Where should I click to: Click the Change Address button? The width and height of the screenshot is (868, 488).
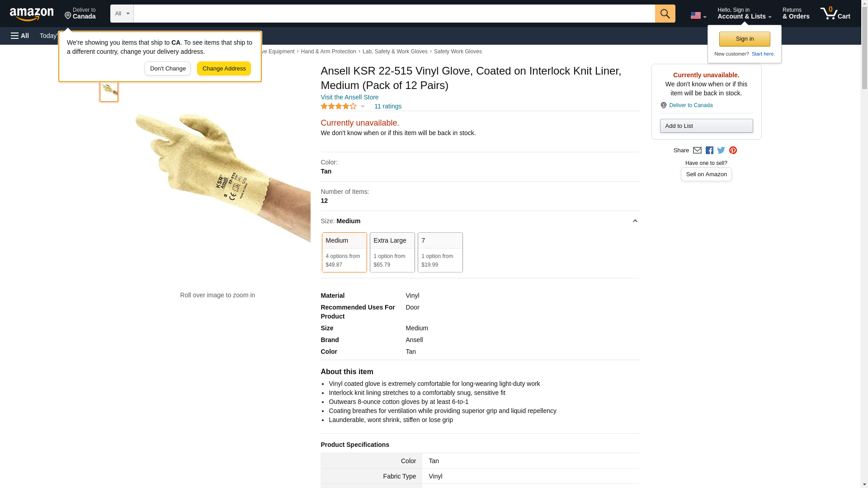[x=224, y=69]
